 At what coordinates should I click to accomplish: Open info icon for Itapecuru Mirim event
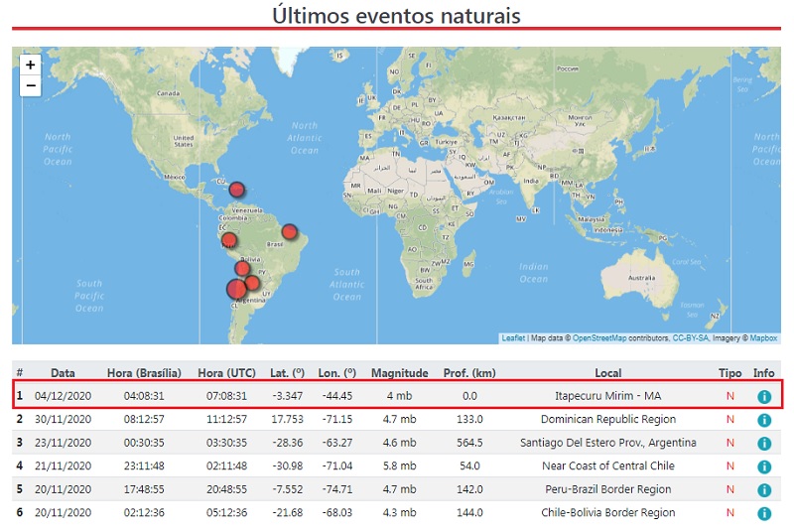(x=763, y=396)
